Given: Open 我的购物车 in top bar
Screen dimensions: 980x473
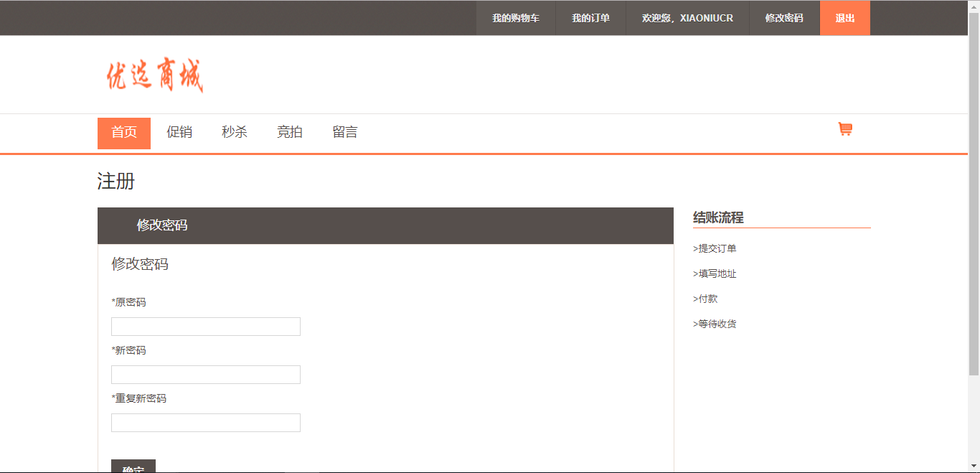Looking at the screenshot, I should 515,18.
